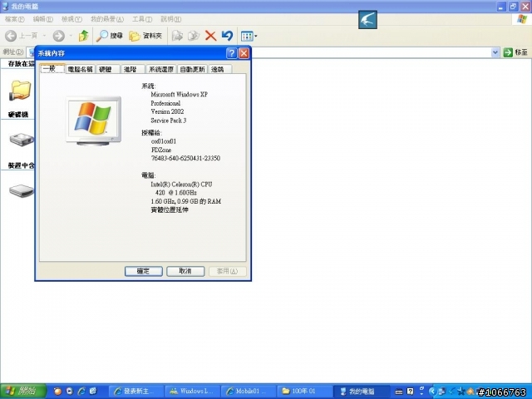Click the shared documents folder icon

tap(20, 91)
